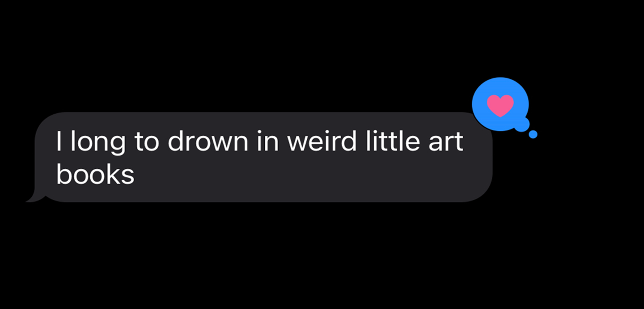Click the word "long" in the message

click(x=98, y=143)
